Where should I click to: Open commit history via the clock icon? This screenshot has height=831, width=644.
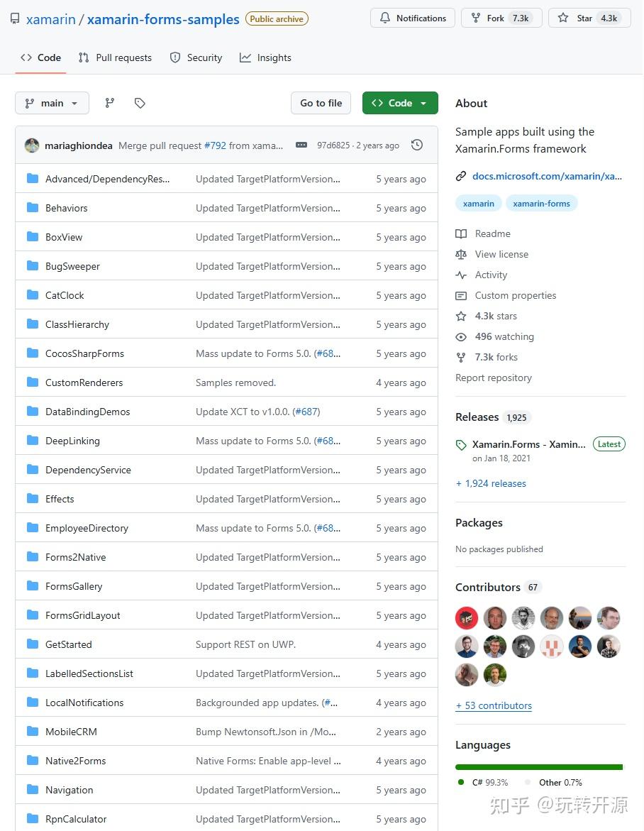tap(417, 145)
